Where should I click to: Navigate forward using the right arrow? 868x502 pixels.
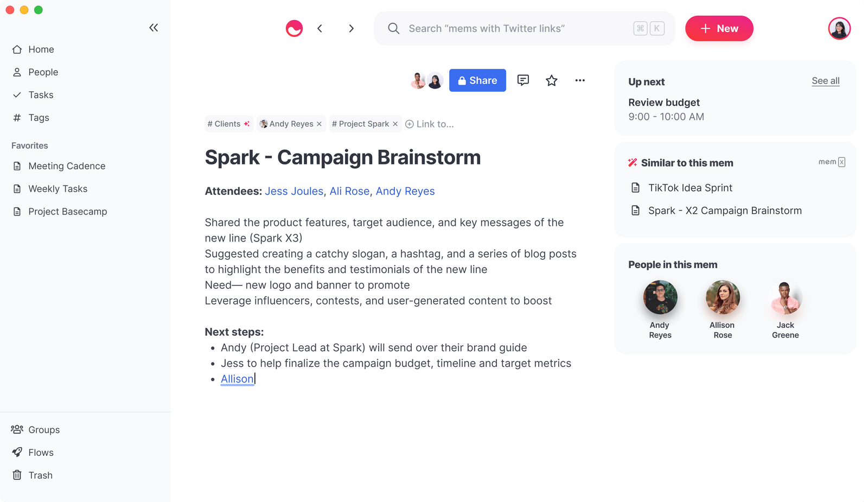(x=352, y=28)
